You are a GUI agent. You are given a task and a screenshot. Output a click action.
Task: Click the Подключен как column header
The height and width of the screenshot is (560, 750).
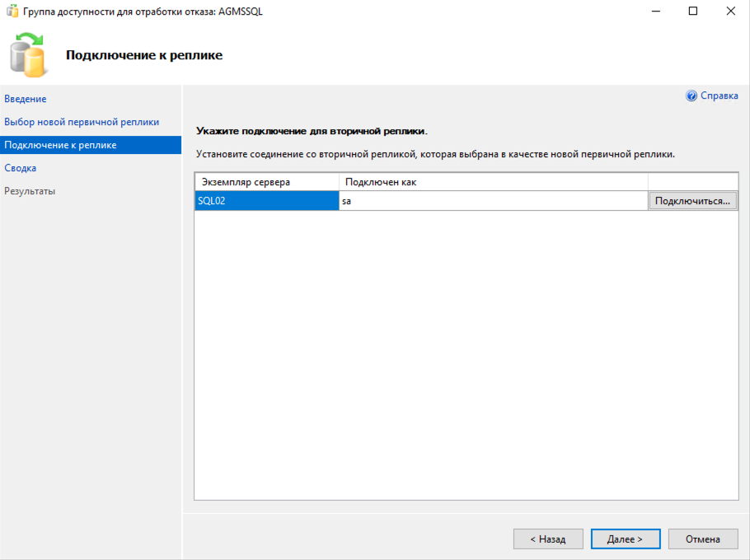tap(493, 182)
